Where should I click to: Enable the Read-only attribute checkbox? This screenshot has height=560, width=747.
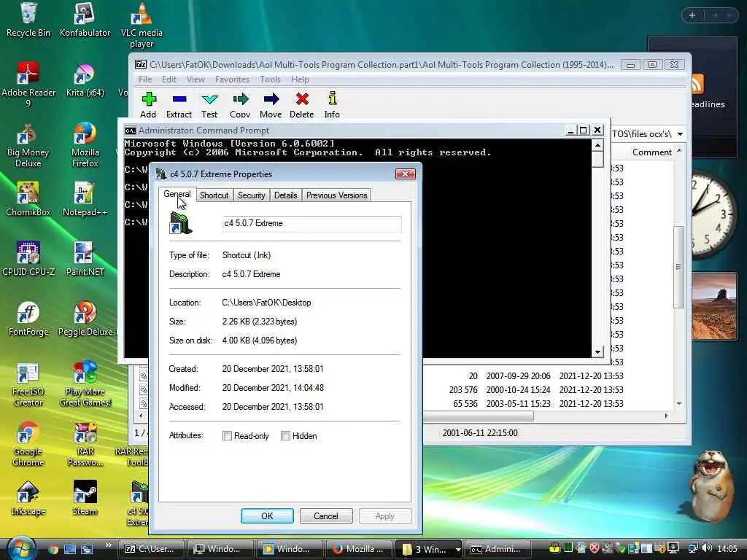tap(228, 436)
